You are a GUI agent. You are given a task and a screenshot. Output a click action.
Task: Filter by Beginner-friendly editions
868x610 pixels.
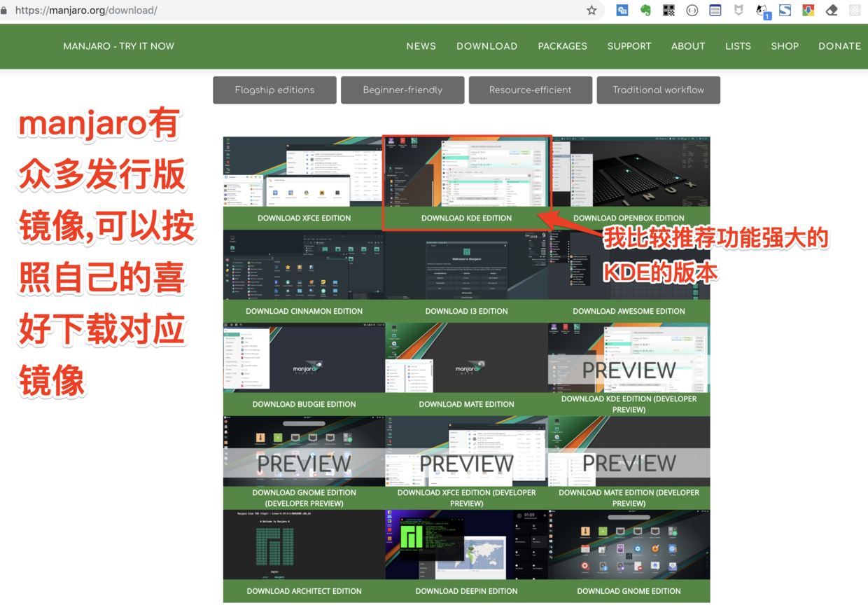[x=402, y=90]
